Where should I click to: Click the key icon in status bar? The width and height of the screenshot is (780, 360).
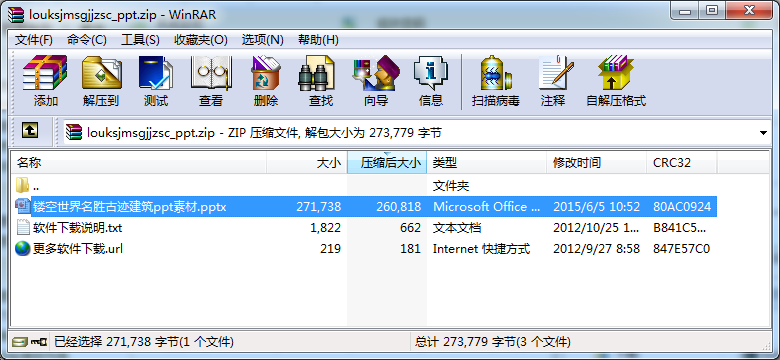tap(38, 342)
